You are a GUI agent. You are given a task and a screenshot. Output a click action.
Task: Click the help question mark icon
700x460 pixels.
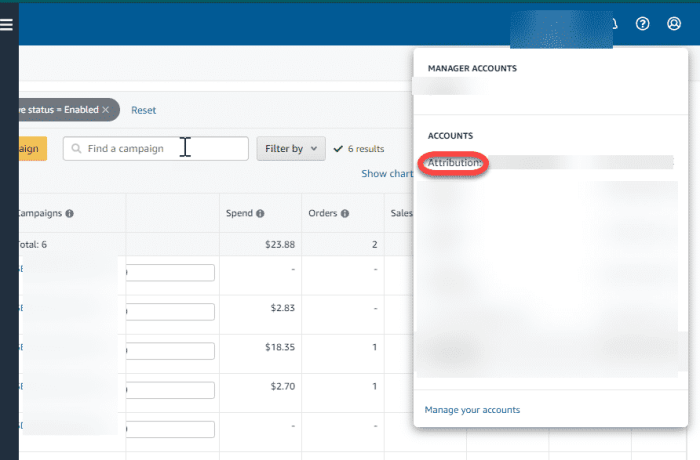(643, 24)
